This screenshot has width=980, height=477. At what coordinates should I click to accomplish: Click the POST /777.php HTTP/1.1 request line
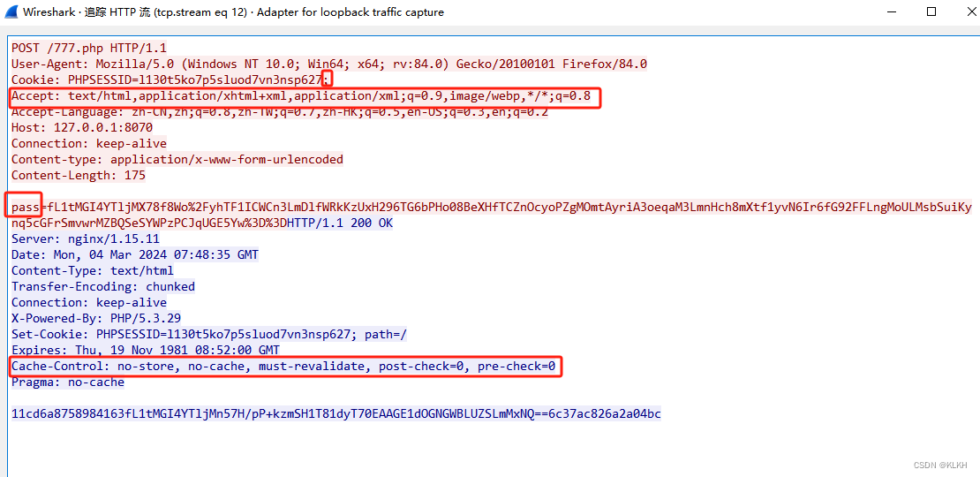pyautogui.click(x=89, y=48)
